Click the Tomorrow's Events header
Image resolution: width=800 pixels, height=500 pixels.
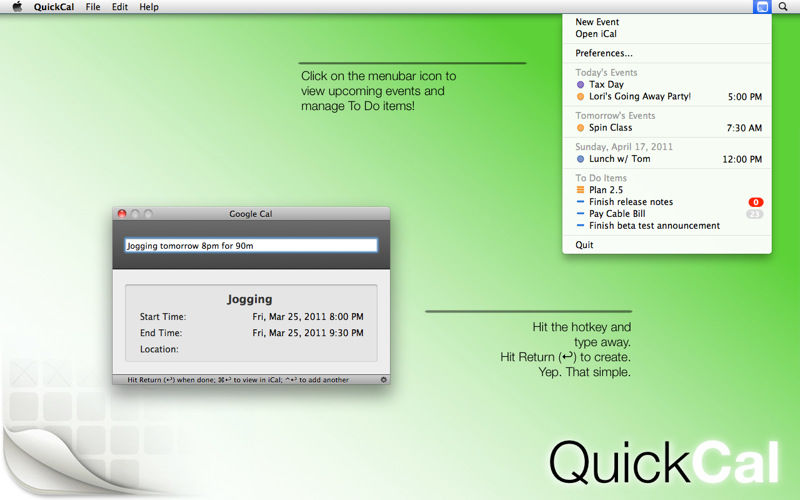pyautogui.click(x=615, y=116)
